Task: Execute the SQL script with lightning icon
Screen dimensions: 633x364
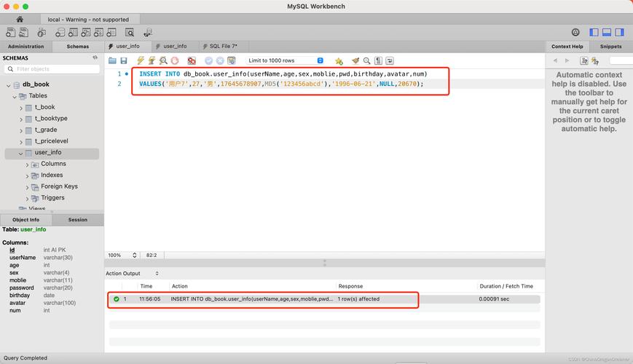Action: point(140,60)
